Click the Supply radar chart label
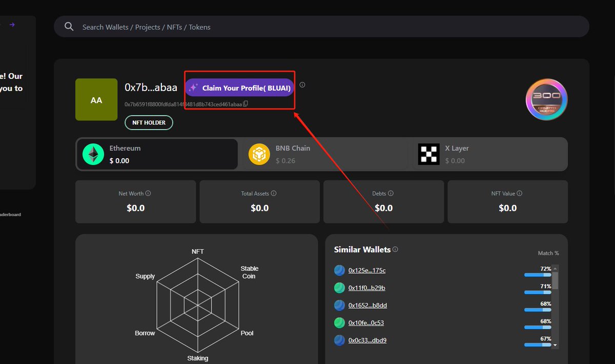This screenshot has width=615, height=364. click(x=145, y=276)
